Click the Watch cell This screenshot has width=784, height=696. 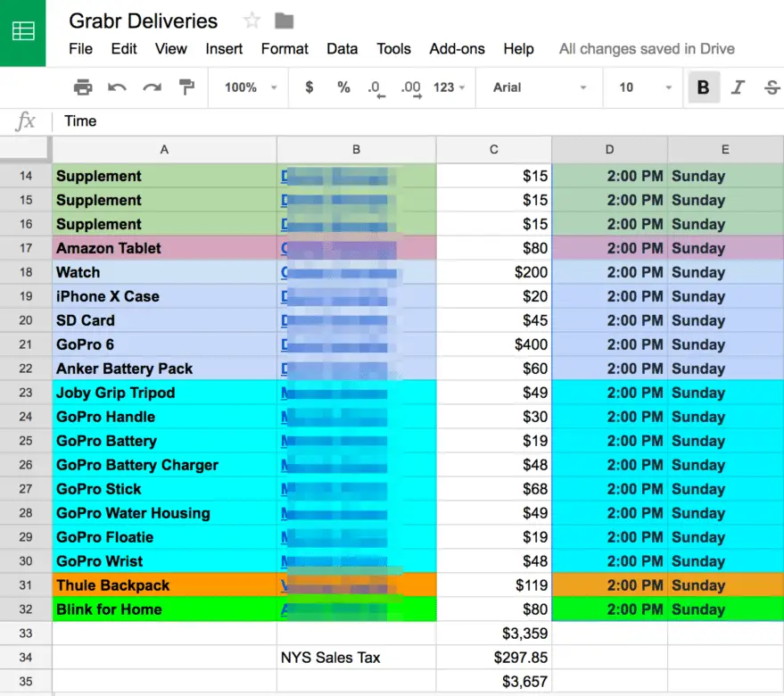164,272
